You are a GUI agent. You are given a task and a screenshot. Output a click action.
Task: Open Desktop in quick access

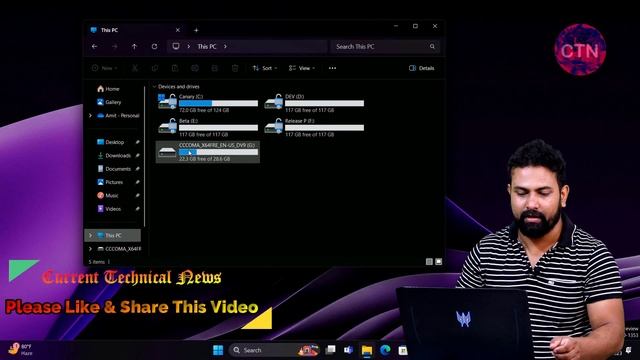[110, 142]
